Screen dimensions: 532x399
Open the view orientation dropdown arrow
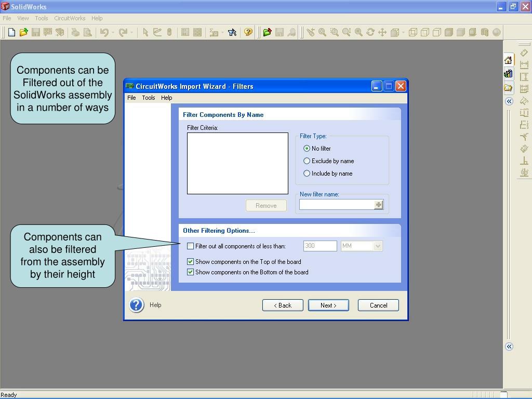point(403,33)
